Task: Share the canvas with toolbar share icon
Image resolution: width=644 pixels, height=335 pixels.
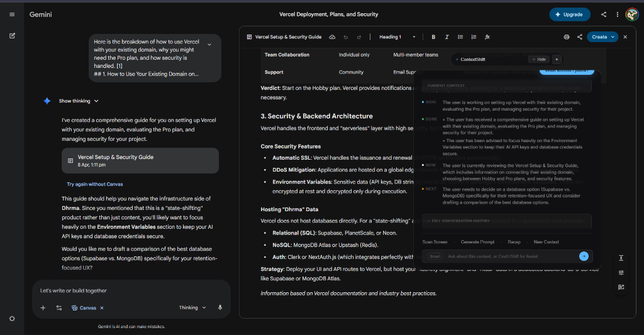Action: coord(579,37)
